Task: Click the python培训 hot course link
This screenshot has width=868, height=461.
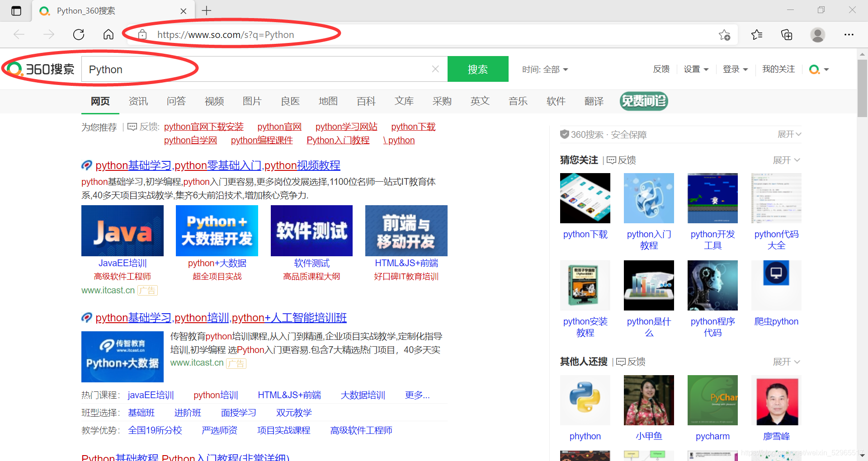Action: tap(216, 395)
